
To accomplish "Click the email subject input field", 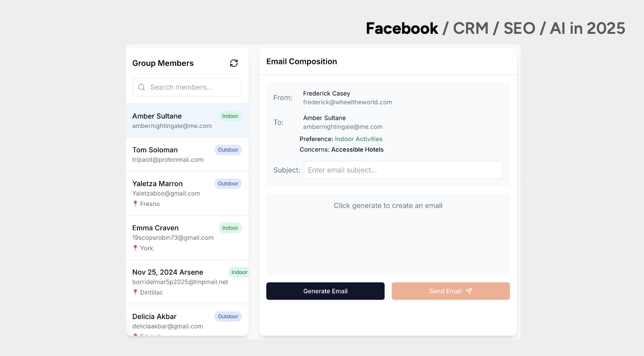I will click(x=403, y=170).
